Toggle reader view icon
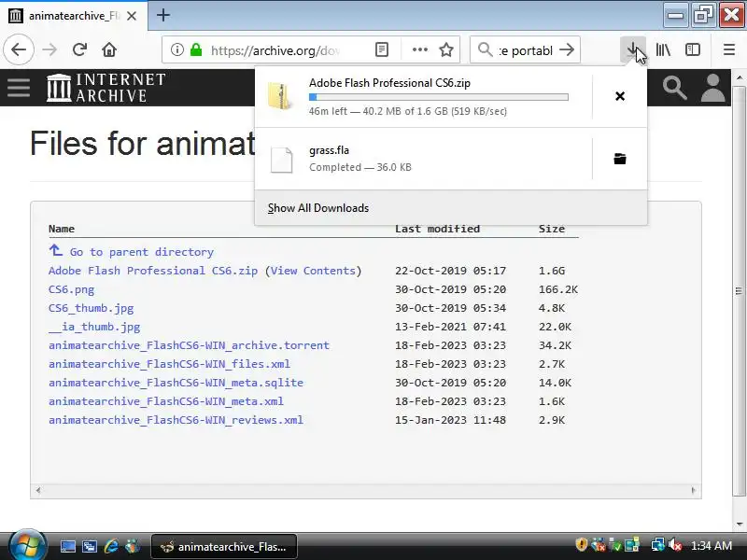747x560 pixels. [x=382, y=49]
